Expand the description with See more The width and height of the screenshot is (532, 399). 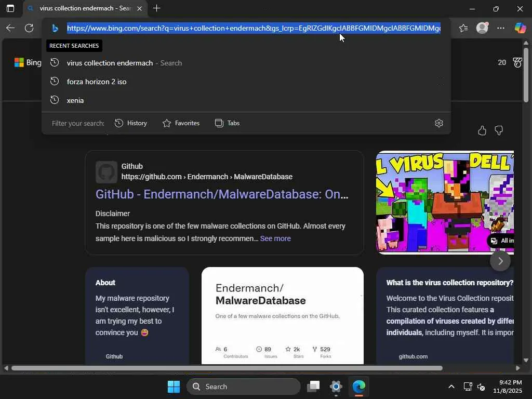[275, 238]
